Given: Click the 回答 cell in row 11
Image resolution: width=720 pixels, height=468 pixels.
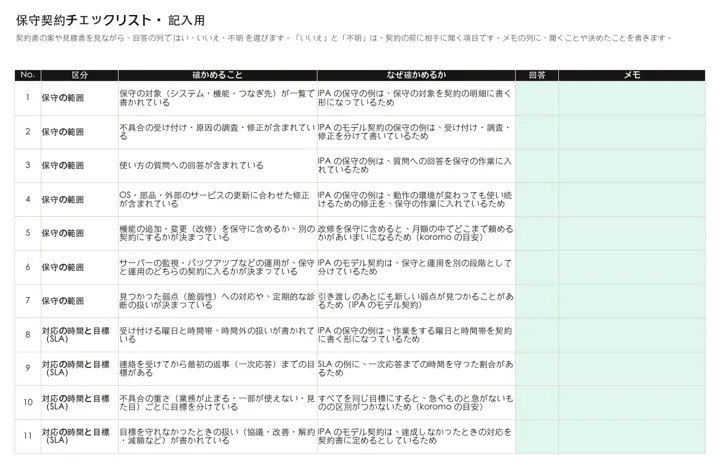Looking at the screenshot, I should pyautogui.click(x=537, y=436).
